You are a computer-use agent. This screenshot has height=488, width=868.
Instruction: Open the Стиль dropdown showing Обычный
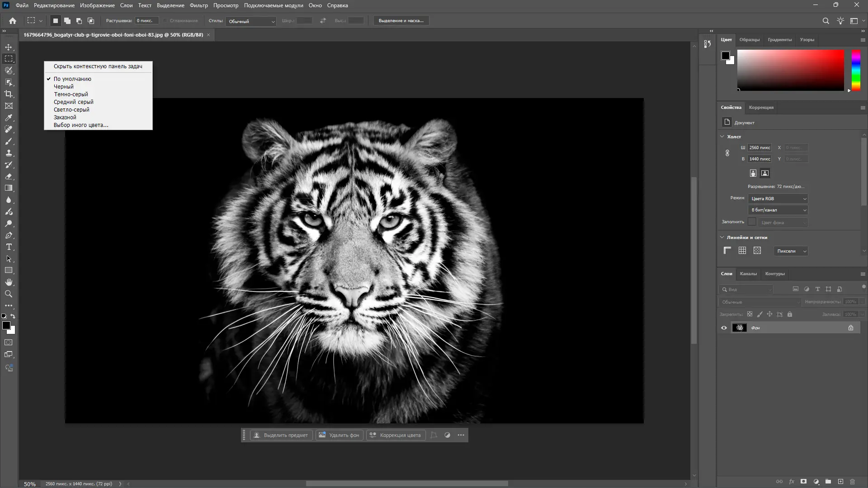tap(251, 21)
